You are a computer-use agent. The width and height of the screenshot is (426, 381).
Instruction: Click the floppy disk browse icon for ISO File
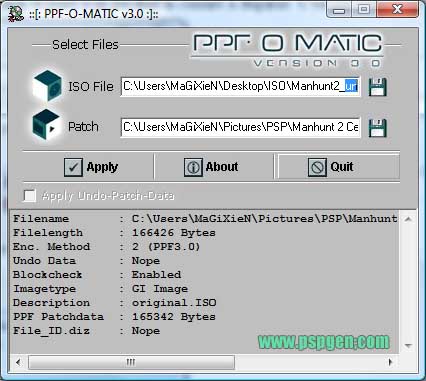click(378, 87)
